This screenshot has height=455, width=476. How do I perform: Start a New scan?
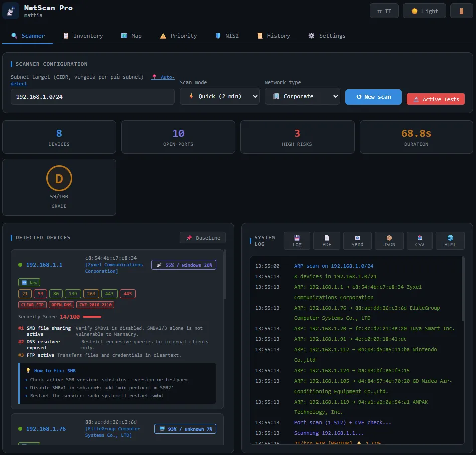coord(373,97)
